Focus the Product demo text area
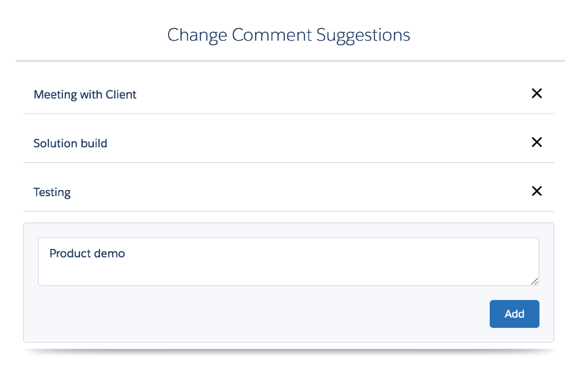 point(288,262)
